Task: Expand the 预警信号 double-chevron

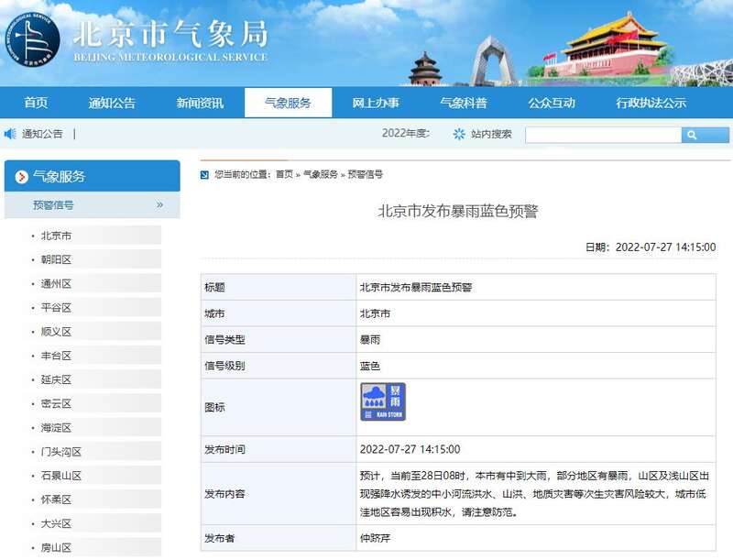Action: click(159, 205)
